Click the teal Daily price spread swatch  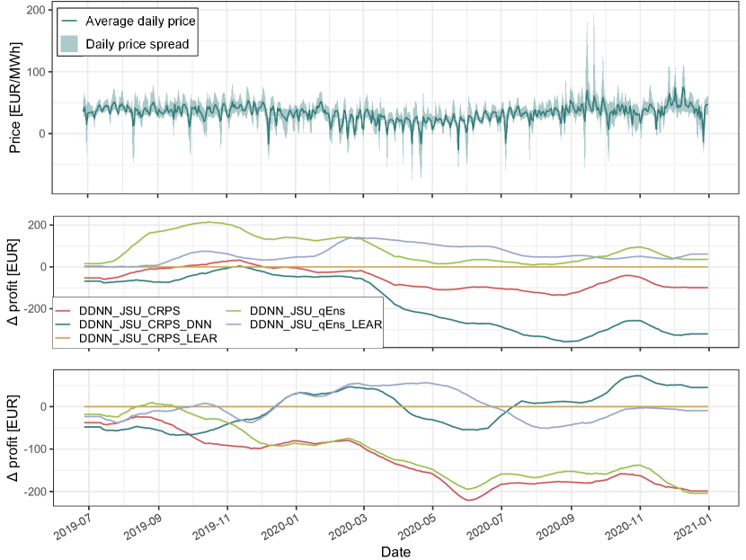[69, 44]
